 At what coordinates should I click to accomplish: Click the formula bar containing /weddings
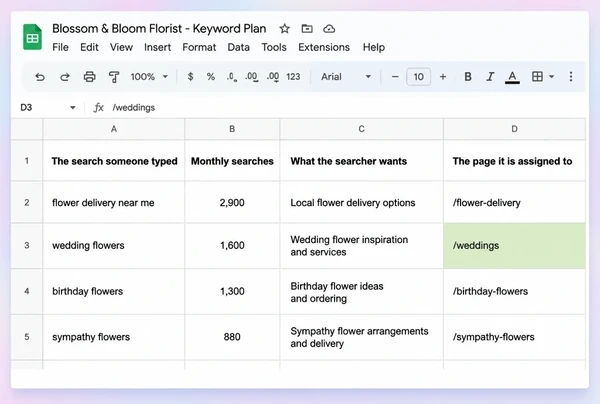348,108
